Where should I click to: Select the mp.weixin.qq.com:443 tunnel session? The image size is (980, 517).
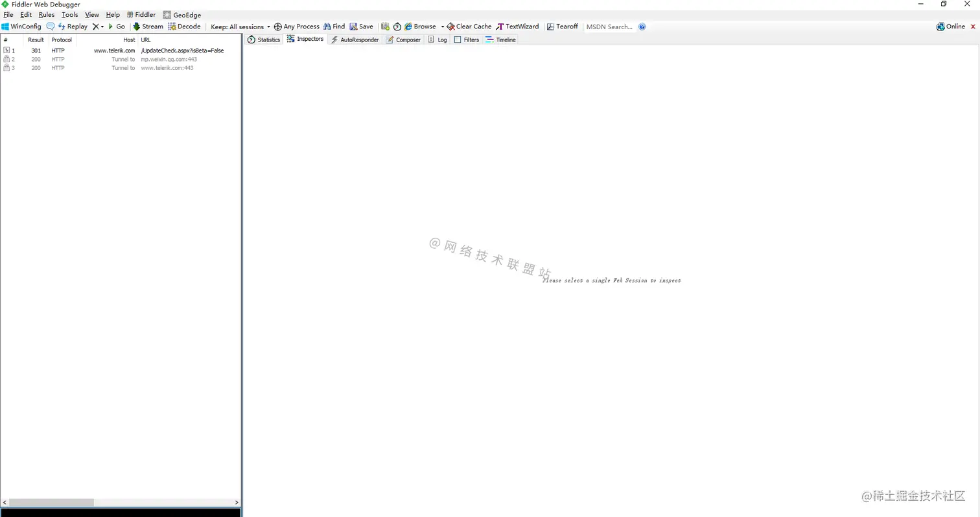coord(121,59)
